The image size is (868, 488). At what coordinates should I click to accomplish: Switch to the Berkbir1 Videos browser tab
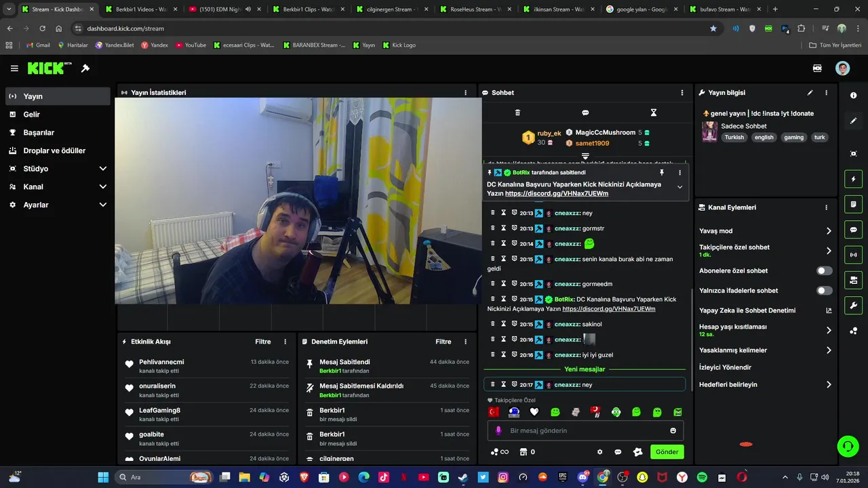pyautogui.click(x=140, y=9)
